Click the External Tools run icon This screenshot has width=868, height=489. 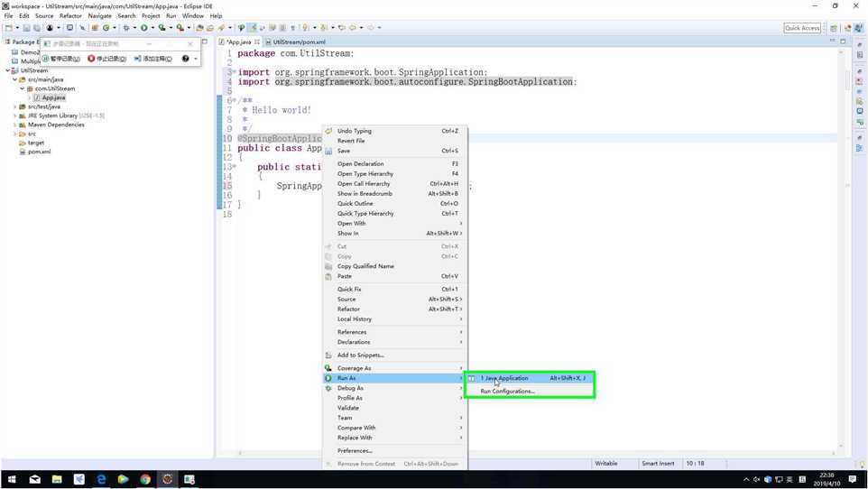pos(180,28)
